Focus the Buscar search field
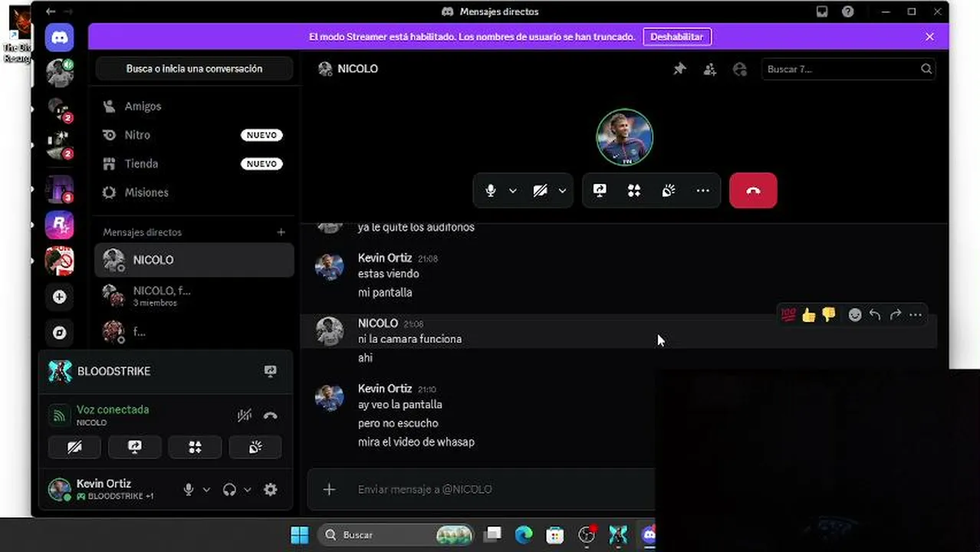Viewport: 980px width, 552px height. 848,69
